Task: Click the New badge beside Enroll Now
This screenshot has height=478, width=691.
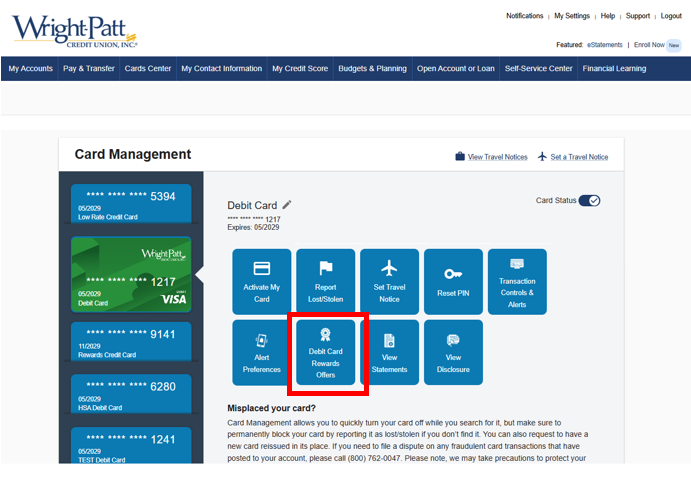Action: [674, 45]
